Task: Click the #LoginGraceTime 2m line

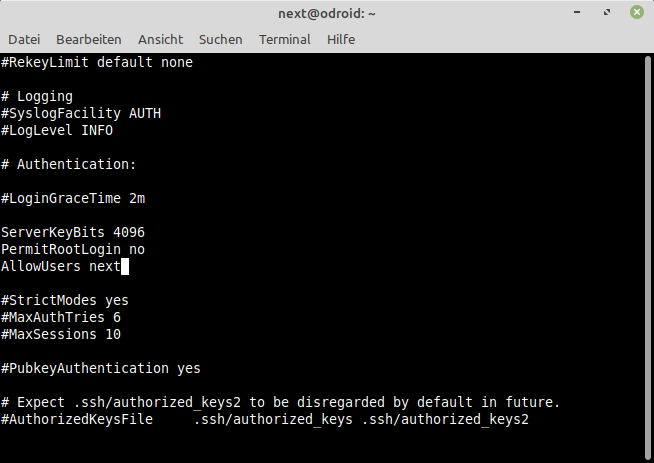Action: [73, 199]
